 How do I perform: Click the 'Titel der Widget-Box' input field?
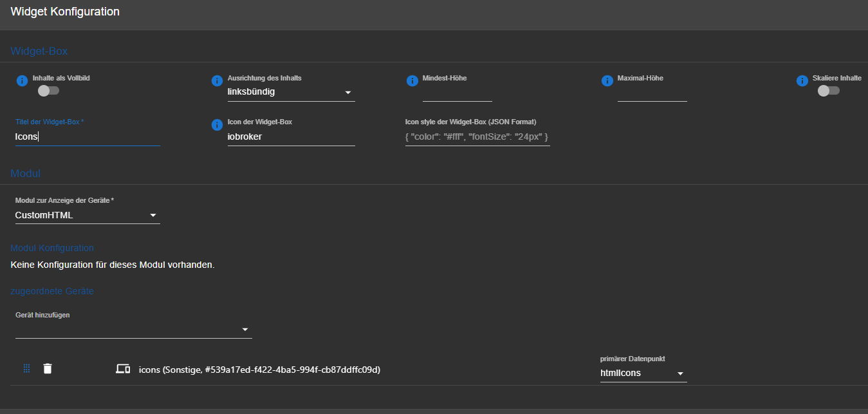[88, 136]
